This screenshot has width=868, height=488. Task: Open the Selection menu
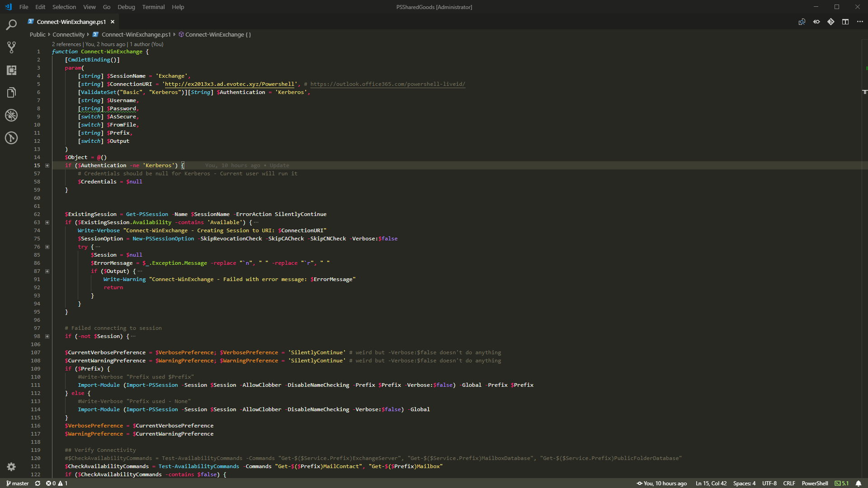click(64, 7)
